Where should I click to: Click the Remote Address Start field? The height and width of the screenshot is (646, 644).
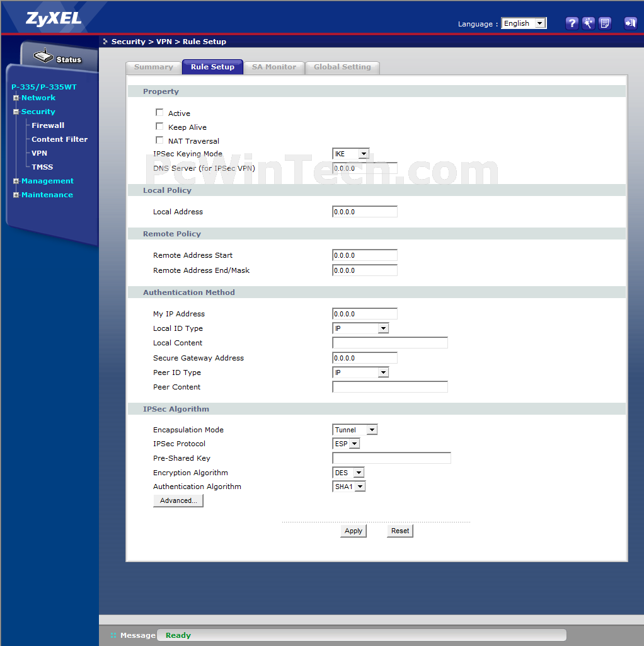365,255
